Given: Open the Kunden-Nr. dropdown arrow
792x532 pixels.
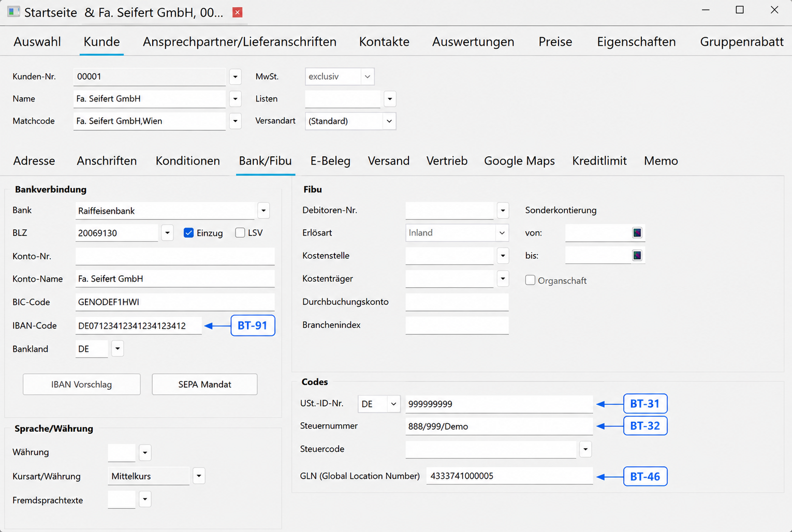Looking at the screenshot, I should 236,77.
